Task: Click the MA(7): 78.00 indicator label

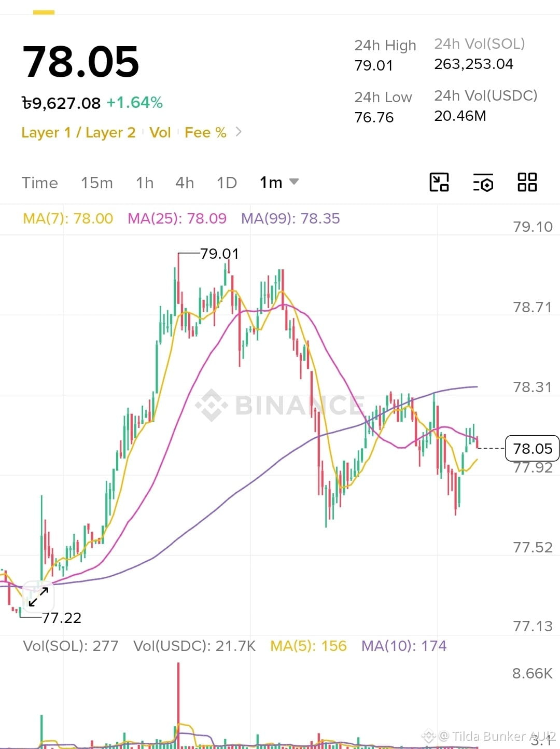Action: pyautogui.click(x=68, y=218)
